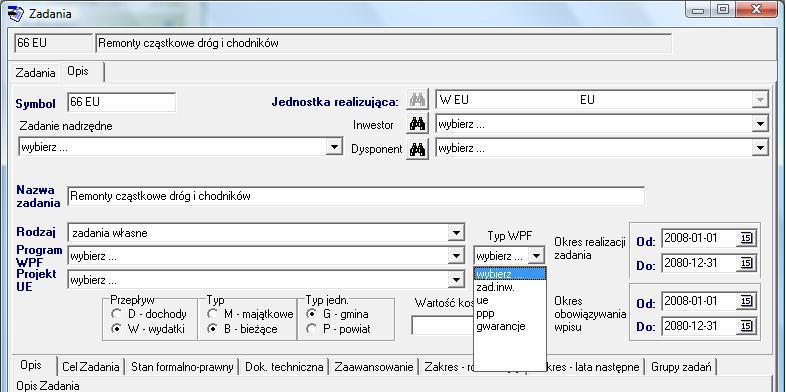Open the Zaawansowanie tab
The image size is (786, 392).
373,367
